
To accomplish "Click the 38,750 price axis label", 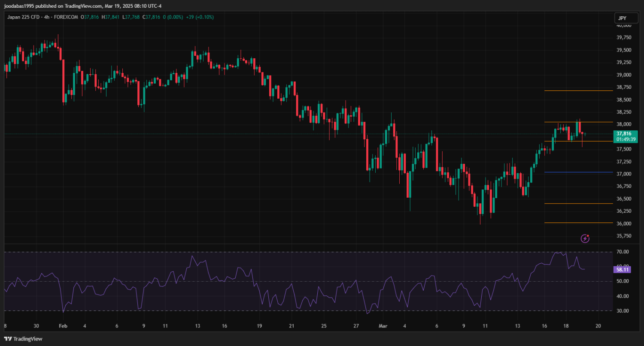I will (624, 87).
